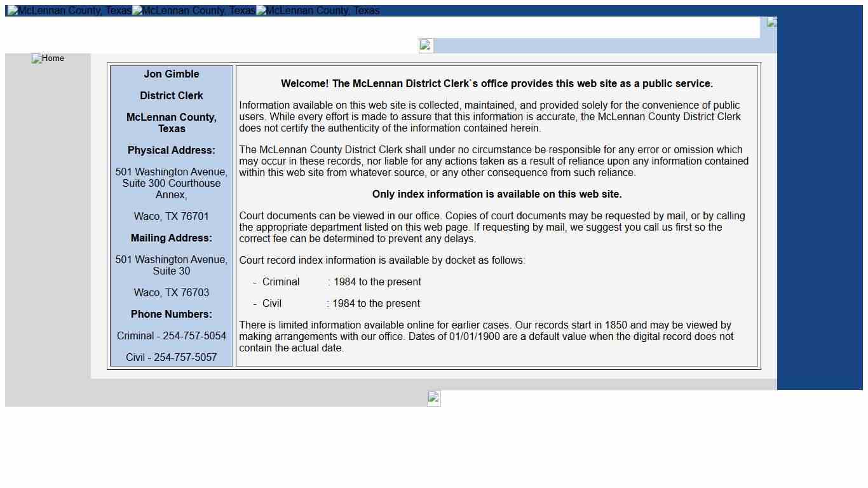This screenshot has height=488, width=868.
Task: Click the Home image link in sidebar
Action: 48,58
